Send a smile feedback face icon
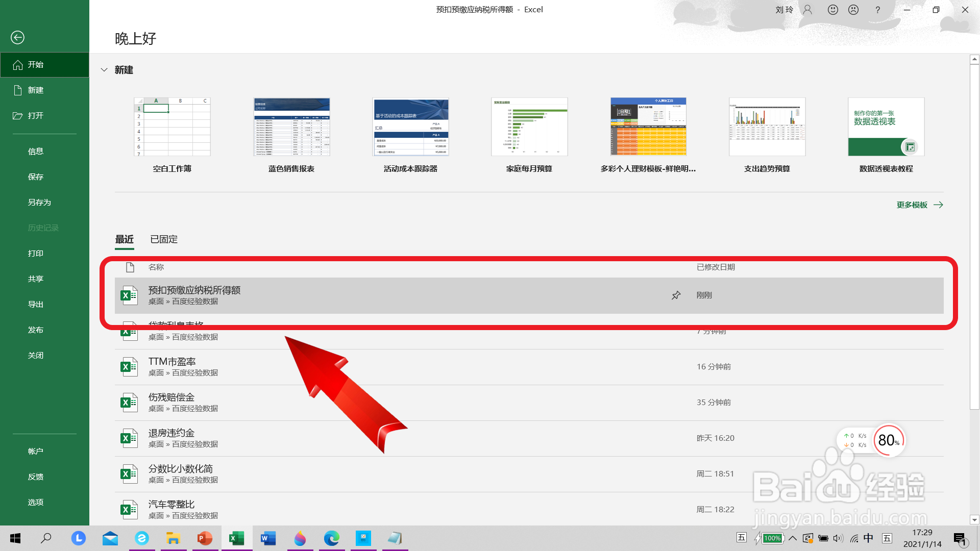 pos(833,10)
